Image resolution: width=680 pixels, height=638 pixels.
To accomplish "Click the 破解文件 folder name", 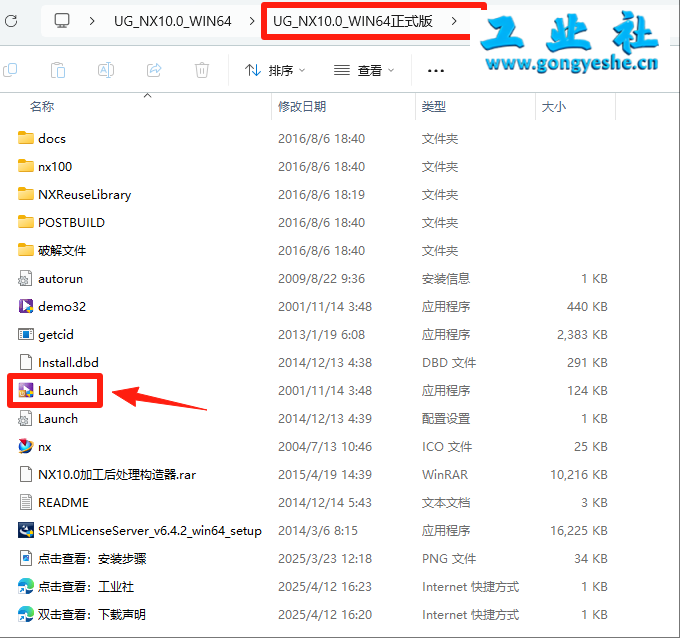I will tap(62, 251).
